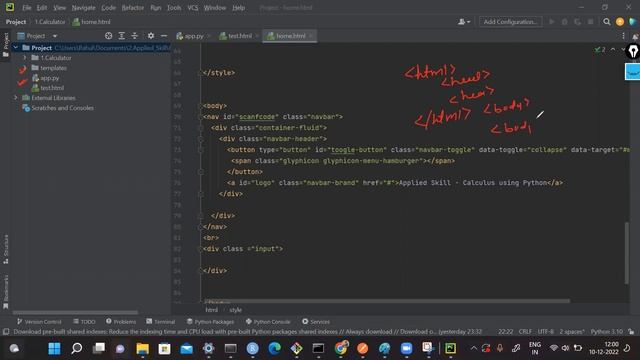The width and height of the screenshot is (640, 360).
Task: Open Project panel gear options
Action: point(151,36)
